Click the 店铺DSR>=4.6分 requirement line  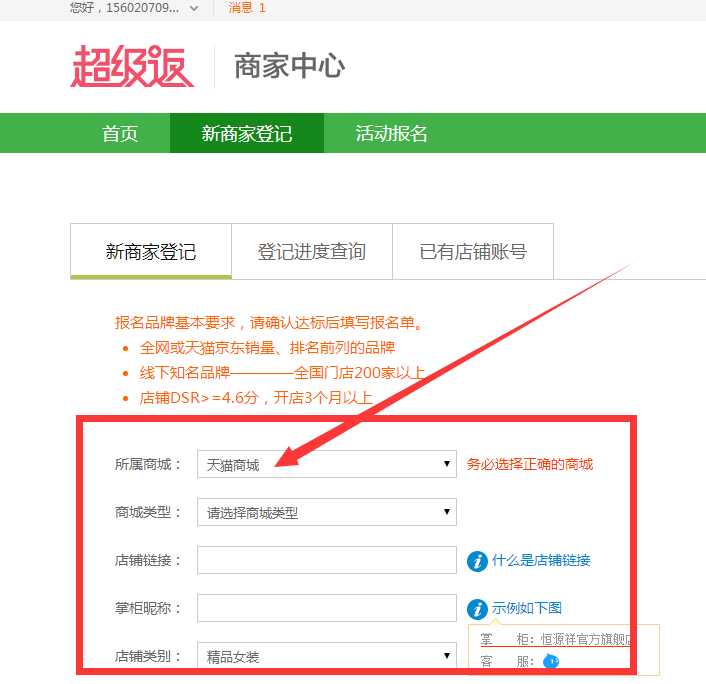pos(256,398)
